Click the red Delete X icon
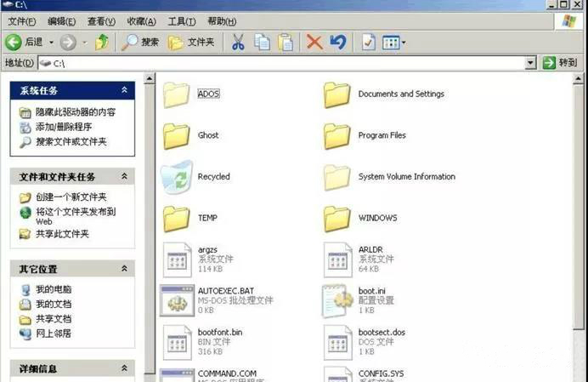Viewport: 588px width, 382px height. click(314, 42)
